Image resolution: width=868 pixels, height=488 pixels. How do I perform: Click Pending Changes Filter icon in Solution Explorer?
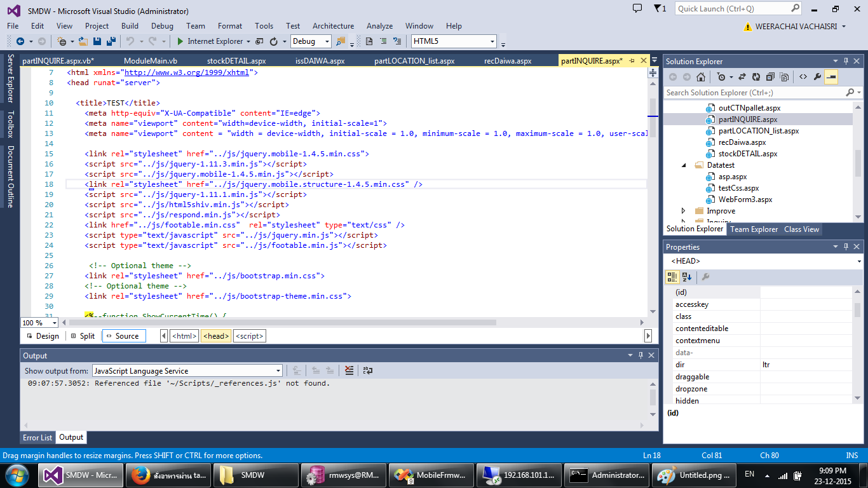tap(721, 77)
